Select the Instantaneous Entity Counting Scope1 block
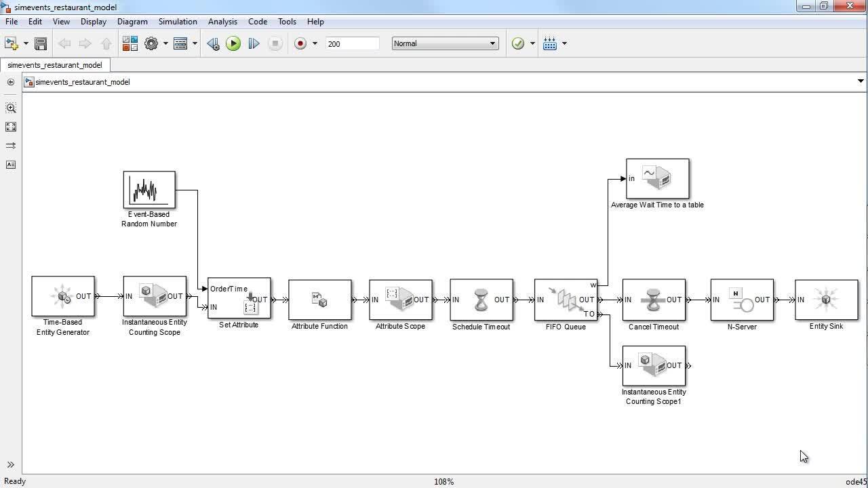Screen dimensions: 868x488 [x=654, y=366]
